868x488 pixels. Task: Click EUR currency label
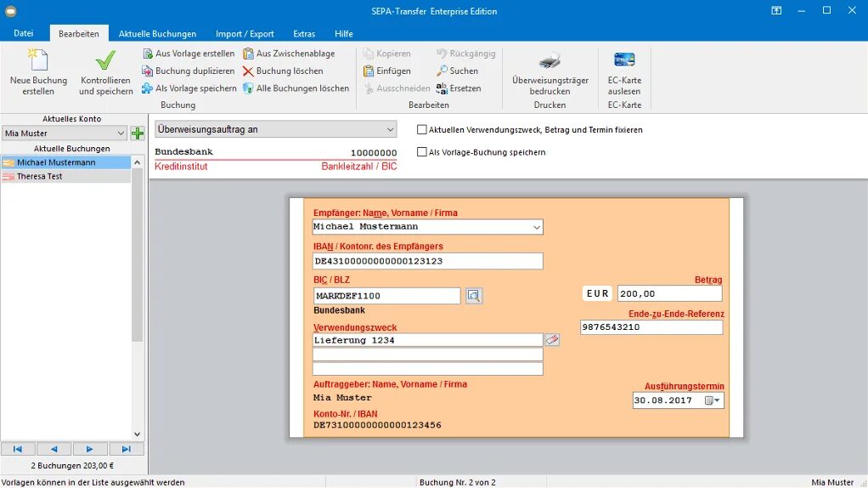click(x=597, y=293)
